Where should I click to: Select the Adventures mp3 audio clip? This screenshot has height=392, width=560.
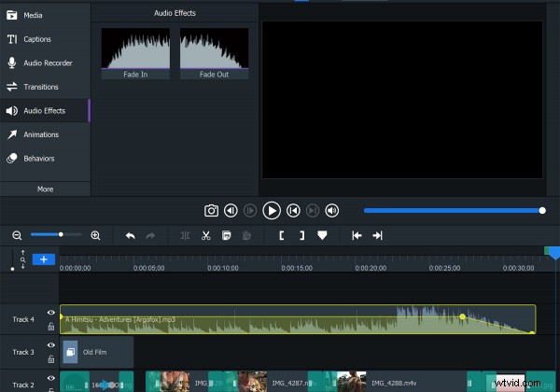pyautogui.click(x=298, y=319)
